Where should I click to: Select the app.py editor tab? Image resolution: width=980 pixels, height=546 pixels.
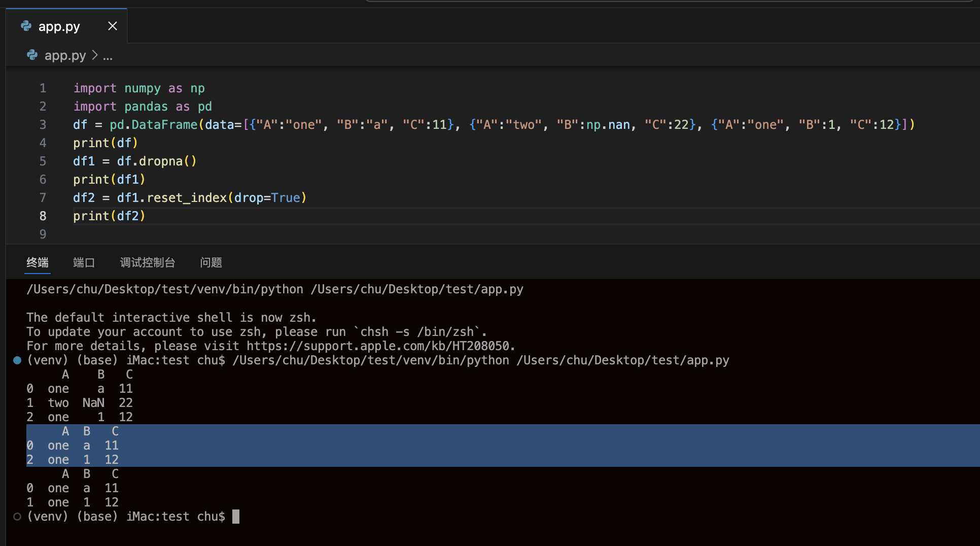[59, 26]
